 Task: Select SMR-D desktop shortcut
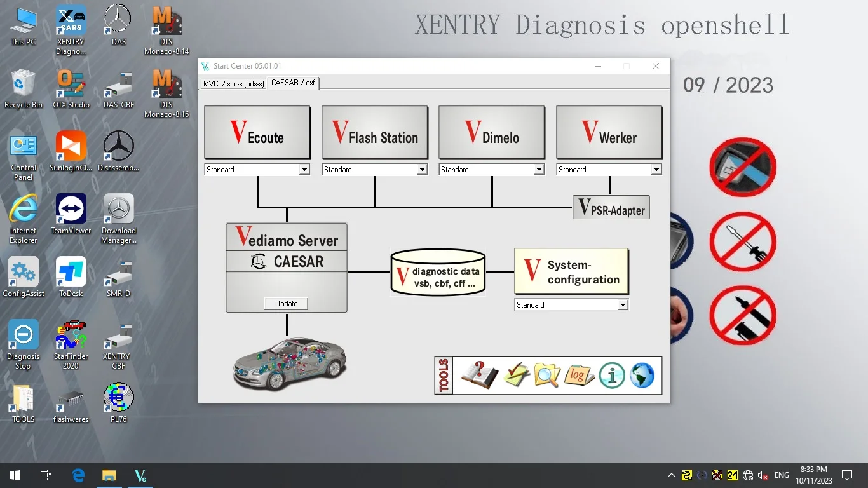tap(119, 277)
